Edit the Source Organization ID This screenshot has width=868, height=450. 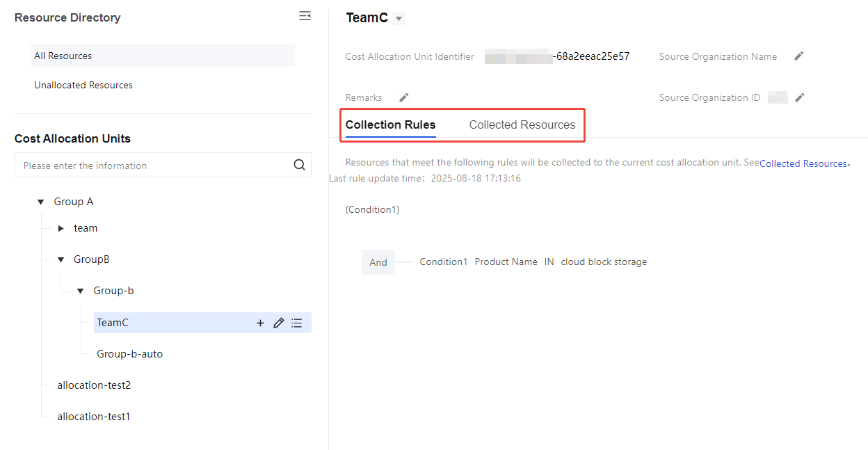800,97
